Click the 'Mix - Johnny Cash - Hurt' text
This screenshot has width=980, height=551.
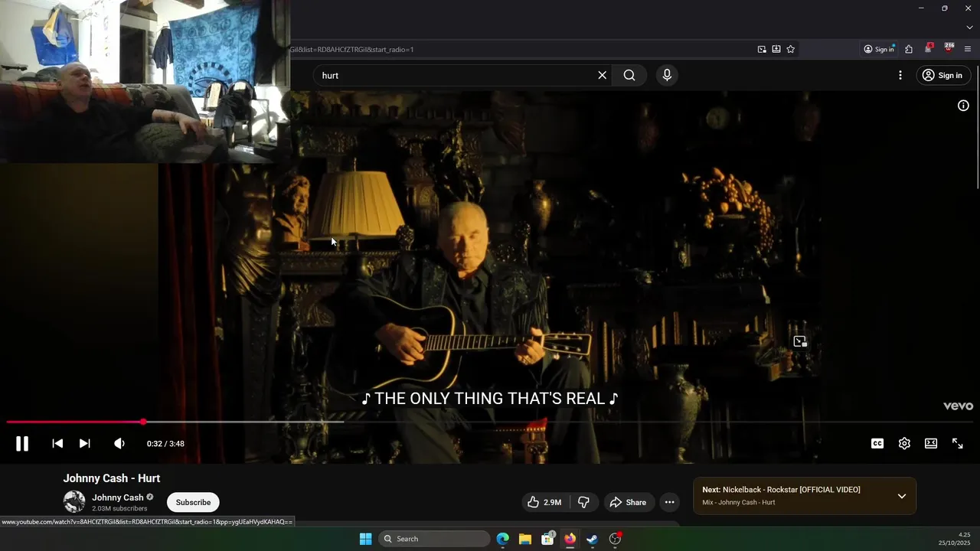coord(739,503)
